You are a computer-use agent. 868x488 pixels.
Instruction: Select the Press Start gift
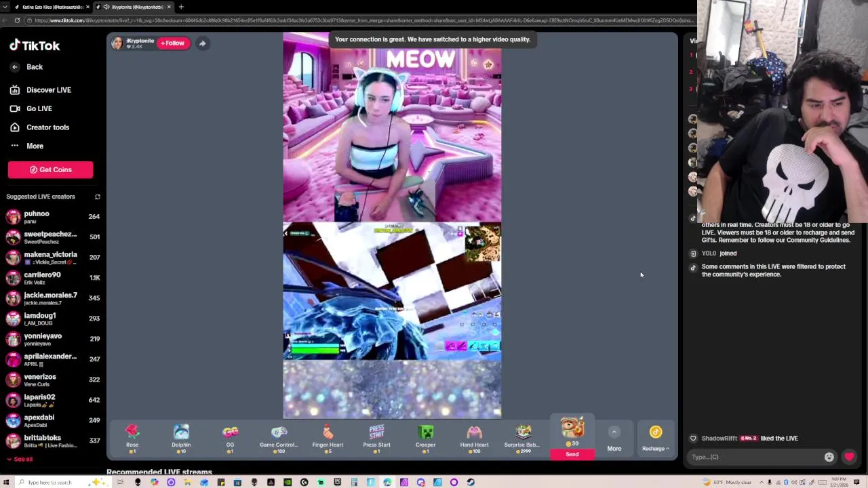376,439
